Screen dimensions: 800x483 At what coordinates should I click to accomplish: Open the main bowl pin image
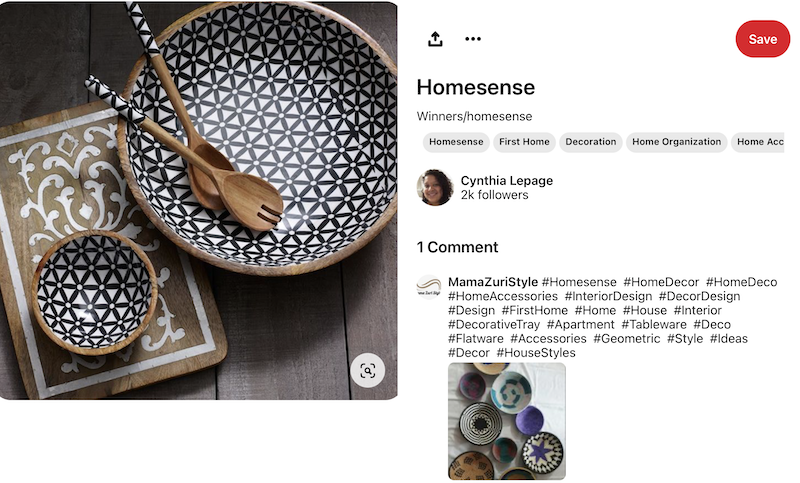tap(198, 200)
